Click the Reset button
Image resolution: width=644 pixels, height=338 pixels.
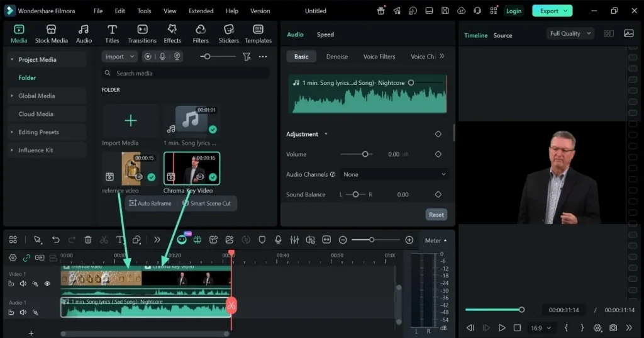[x=436, y=215]
